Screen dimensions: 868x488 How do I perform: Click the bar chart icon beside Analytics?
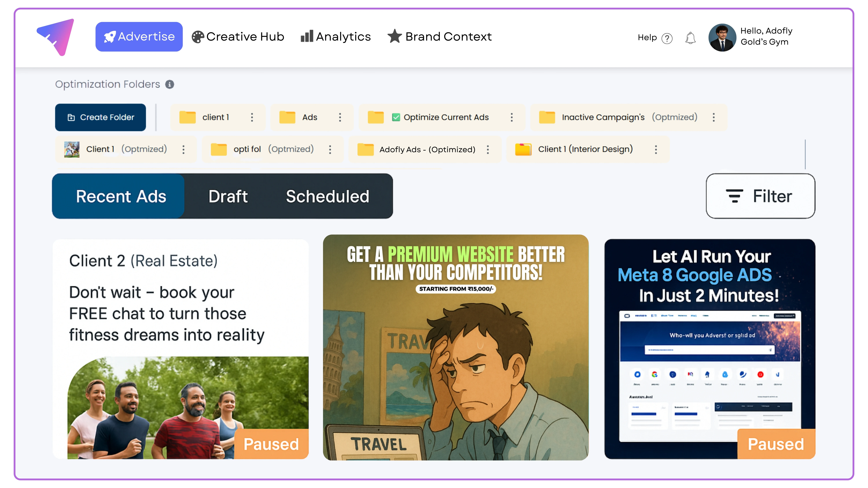[x=307, y=36]
